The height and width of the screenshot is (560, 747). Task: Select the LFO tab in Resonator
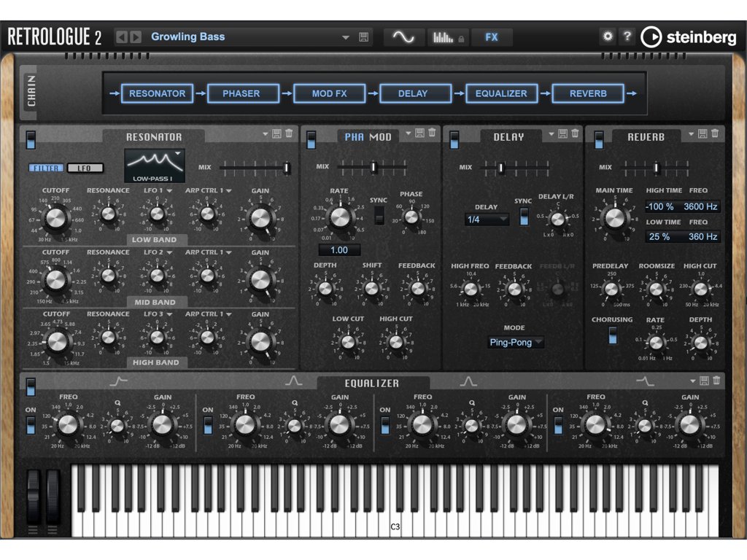click(85, 168)
